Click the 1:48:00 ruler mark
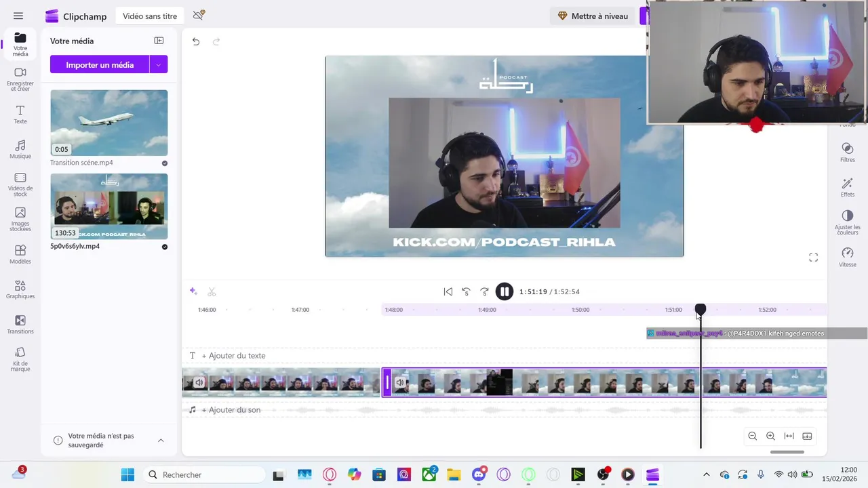Screen dimensions: 868x488 [394, 310]
